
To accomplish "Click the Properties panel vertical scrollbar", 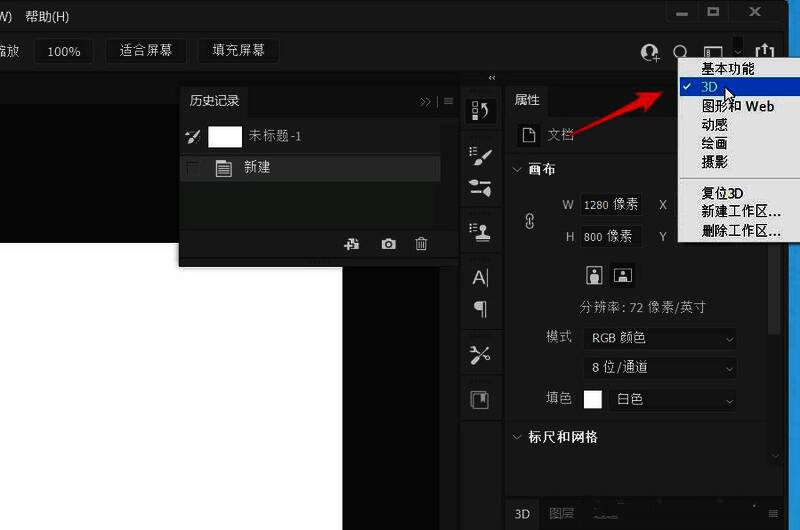I will [x=774, y=288].
